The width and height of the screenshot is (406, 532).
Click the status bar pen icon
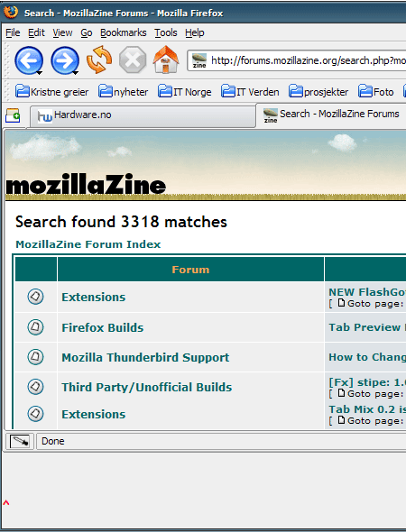coord(20,441)
